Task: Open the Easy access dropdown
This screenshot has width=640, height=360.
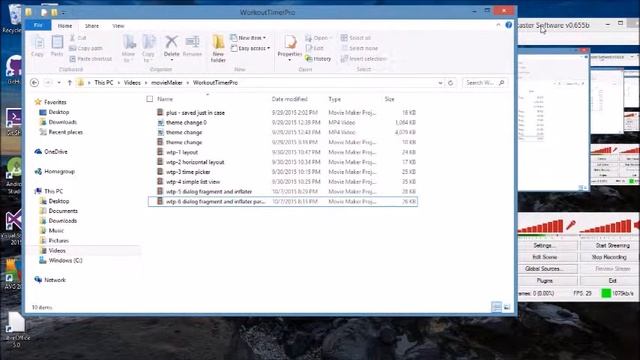Action: [x=250, y=48]
